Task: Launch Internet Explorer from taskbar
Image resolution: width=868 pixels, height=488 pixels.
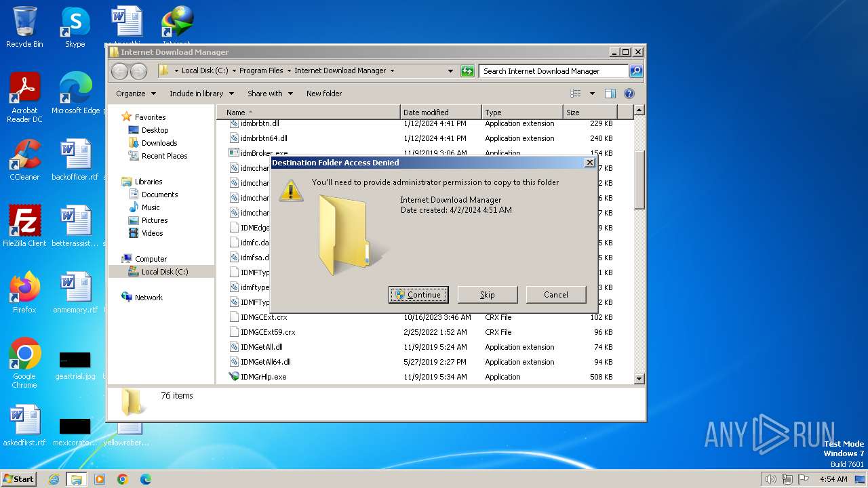Action: pos(54,479)
